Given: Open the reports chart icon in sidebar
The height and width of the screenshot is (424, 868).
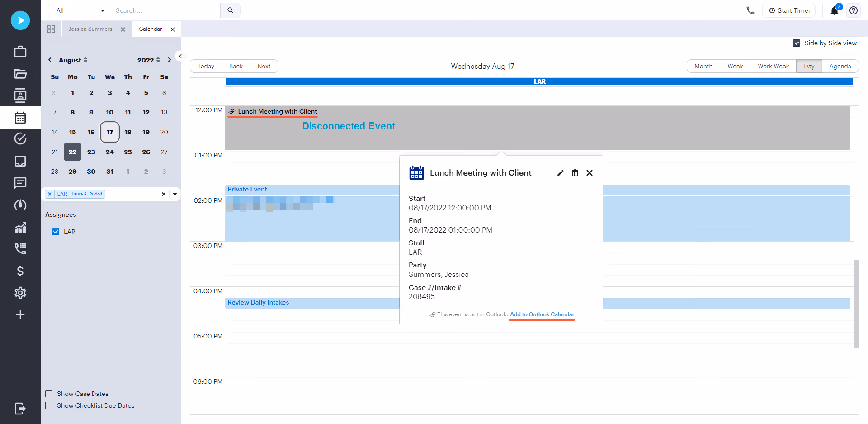Looking at the screenshot, I should point(20,227).
